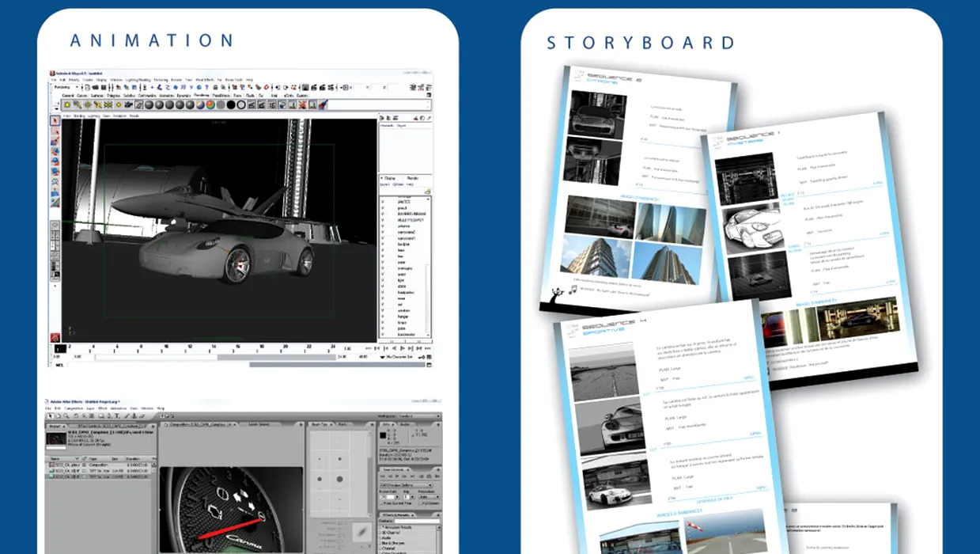Open Maya's Lighting/Shading menu
Viewport: 980px width, 554px height.
[138, 80]
